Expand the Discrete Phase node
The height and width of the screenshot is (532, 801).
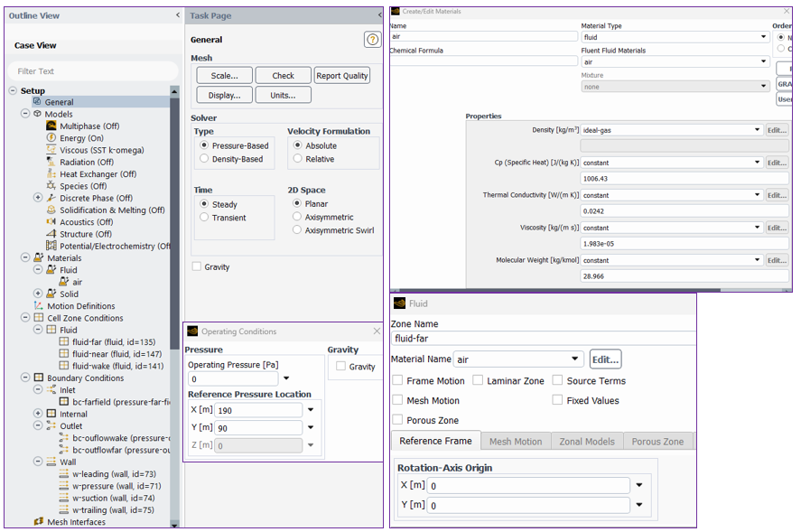pyautogui.click(x=38, y=197)
